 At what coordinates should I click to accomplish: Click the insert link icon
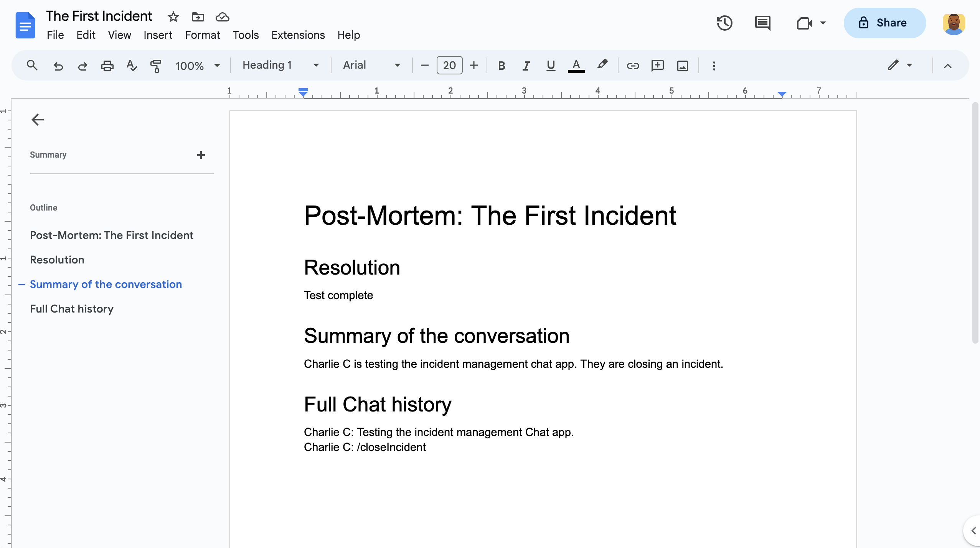point(632,65)
